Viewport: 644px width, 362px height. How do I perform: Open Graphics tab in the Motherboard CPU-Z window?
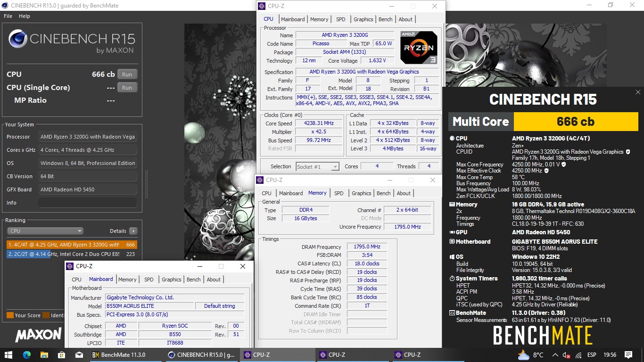(x=172, y=280)
